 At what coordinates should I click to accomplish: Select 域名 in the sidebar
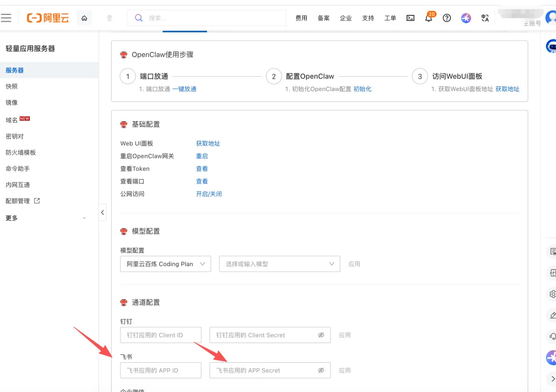12,120
